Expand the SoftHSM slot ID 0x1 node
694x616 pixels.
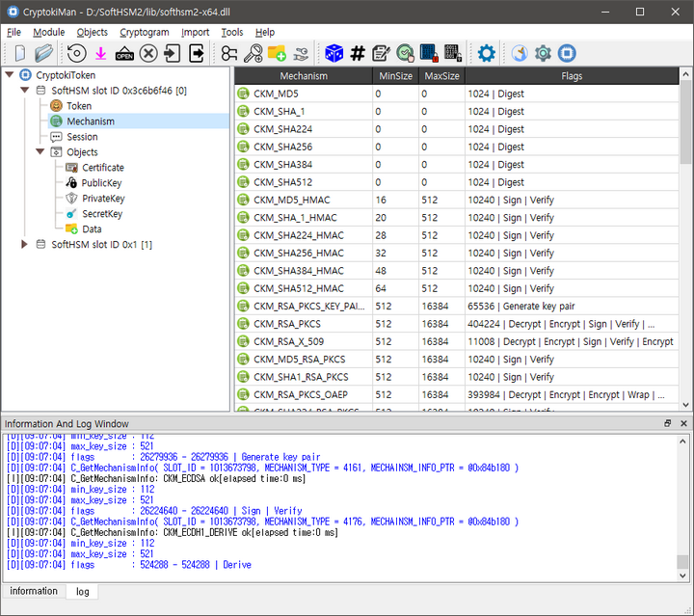[x=25, y=245]
